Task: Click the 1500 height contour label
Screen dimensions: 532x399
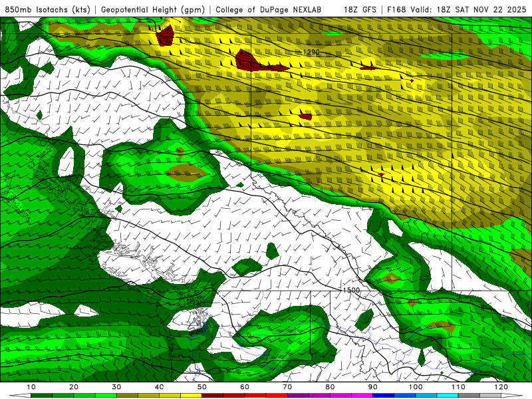Action: (351, 291)
